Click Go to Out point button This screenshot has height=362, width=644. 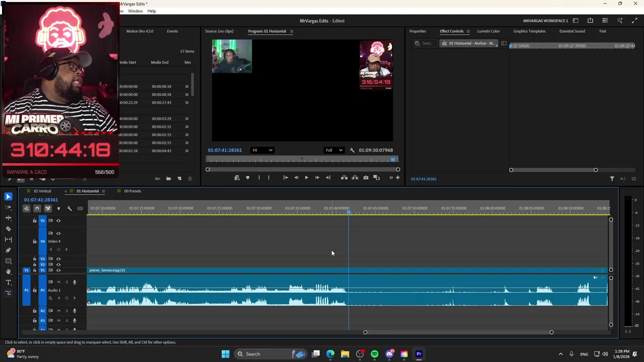328,177
